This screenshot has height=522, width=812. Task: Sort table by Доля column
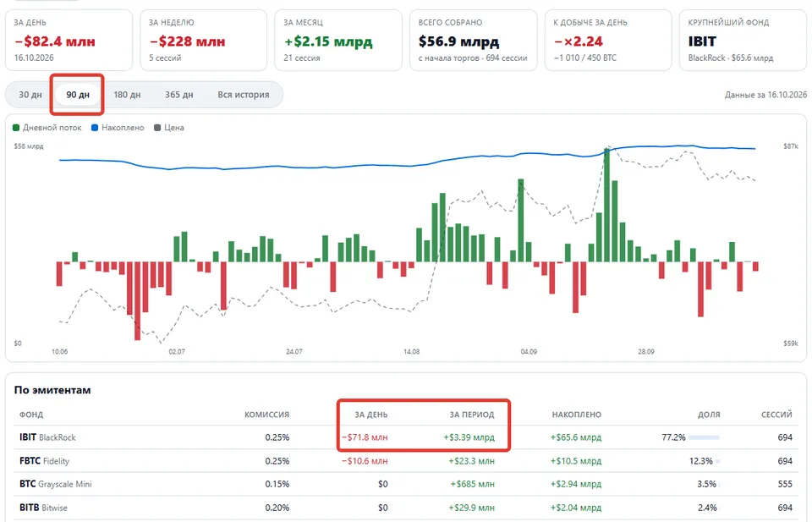coord(709,415)
